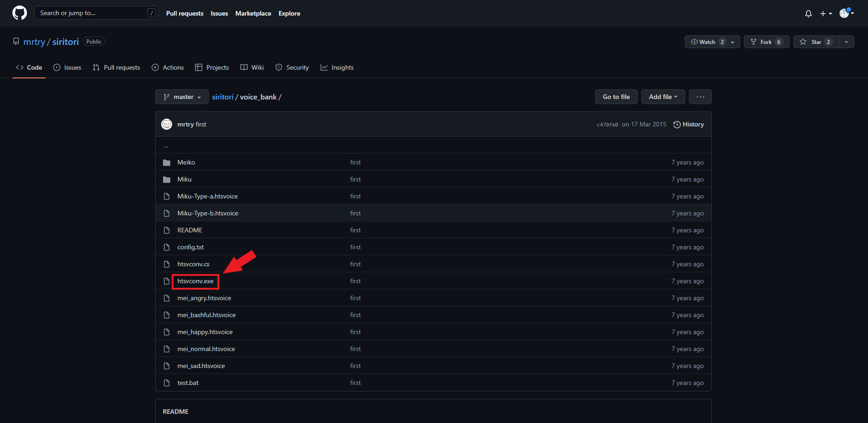This screenshot has height=423, width=868.
Task: Switch to the Issues repository tab
Action: (x=67, y=67)
